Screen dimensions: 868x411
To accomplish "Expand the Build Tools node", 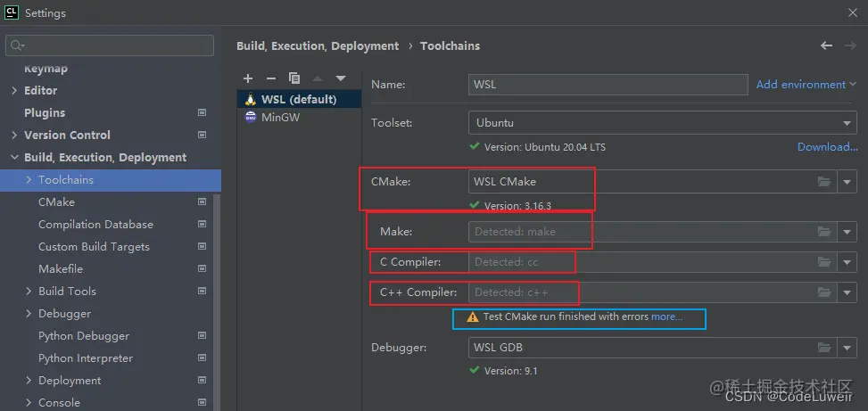I will [x=29, y=291].
